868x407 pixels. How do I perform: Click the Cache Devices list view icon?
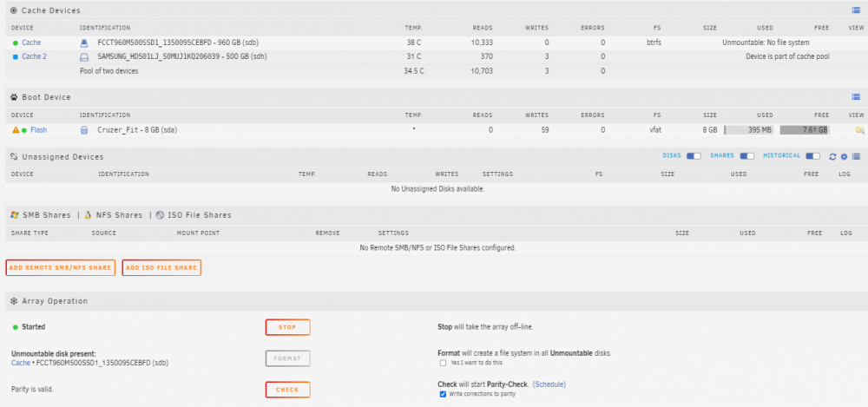[x=856, y=10]
